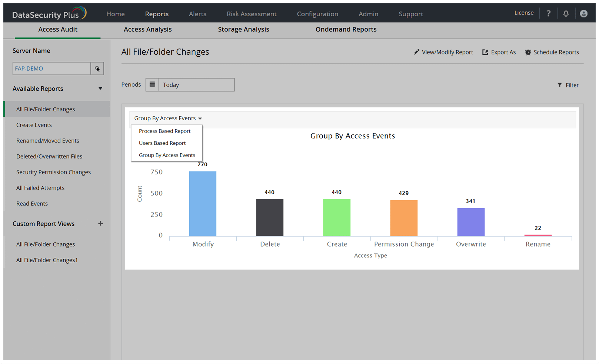599x364 pixels.
Task: Click the License link
Action: [x=524, y=12]
